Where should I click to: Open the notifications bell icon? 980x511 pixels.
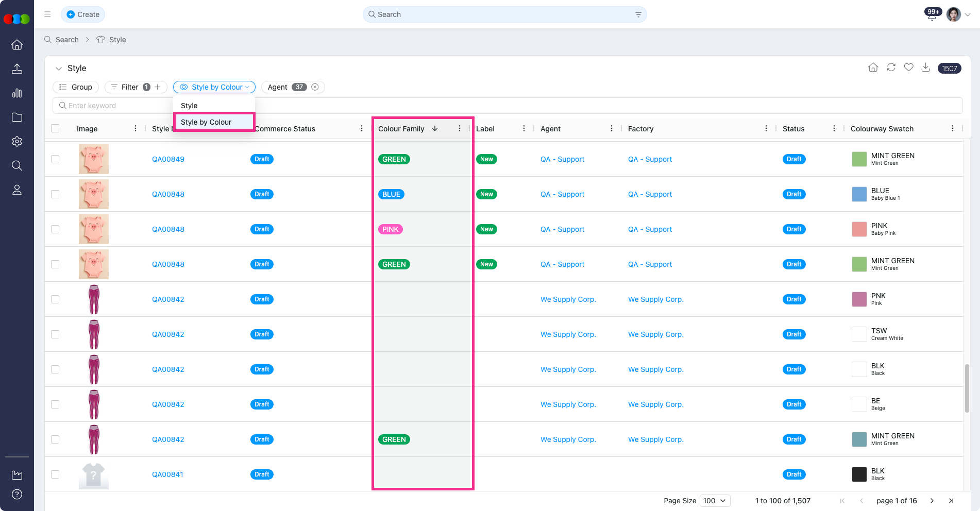932,15
